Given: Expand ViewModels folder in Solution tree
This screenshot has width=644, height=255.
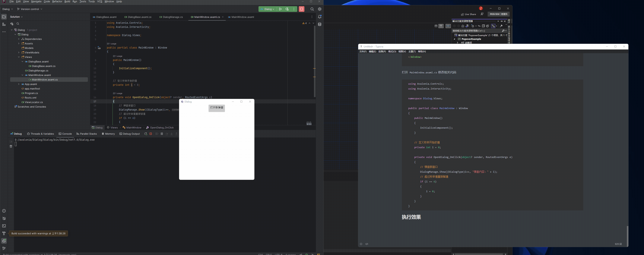Looking at the screenshot, I should point(19,52).
